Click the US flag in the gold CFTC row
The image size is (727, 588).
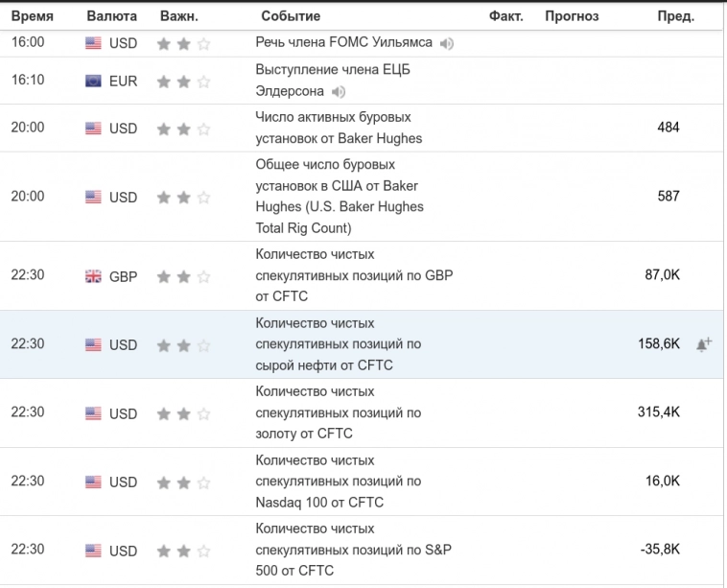click(93, 413)
